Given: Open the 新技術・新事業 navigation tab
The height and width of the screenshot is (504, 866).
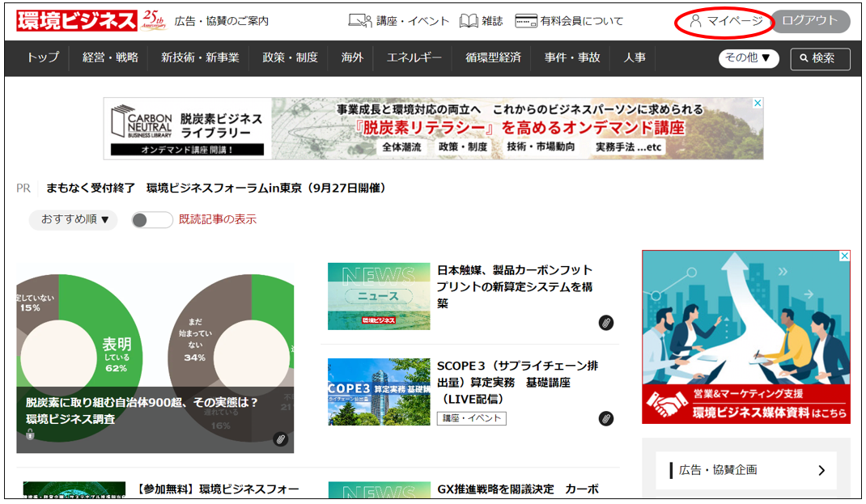Looking at the screenshot, I should (x=200, y=57).
